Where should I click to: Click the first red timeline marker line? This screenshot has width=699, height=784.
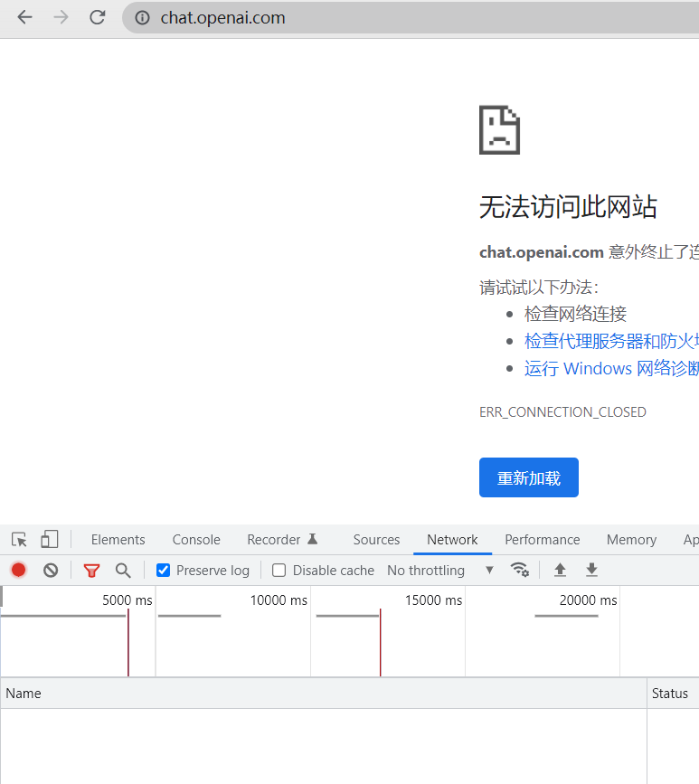click(x=128, y=643)
